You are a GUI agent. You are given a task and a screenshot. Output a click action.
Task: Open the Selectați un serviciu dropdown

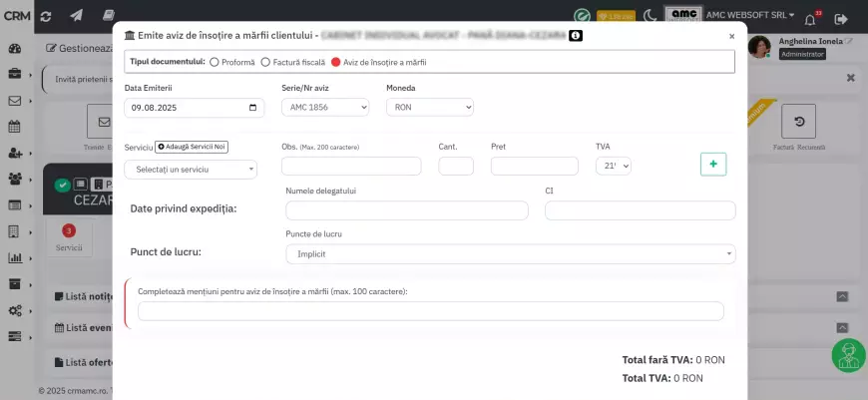pyautogui.click(x=191, y=170)
